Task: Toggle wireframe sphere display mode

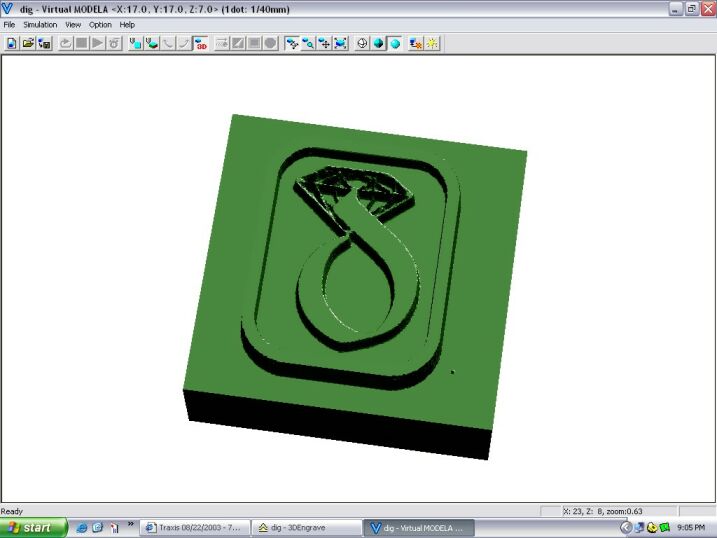Action: click(x=363, y=44)
